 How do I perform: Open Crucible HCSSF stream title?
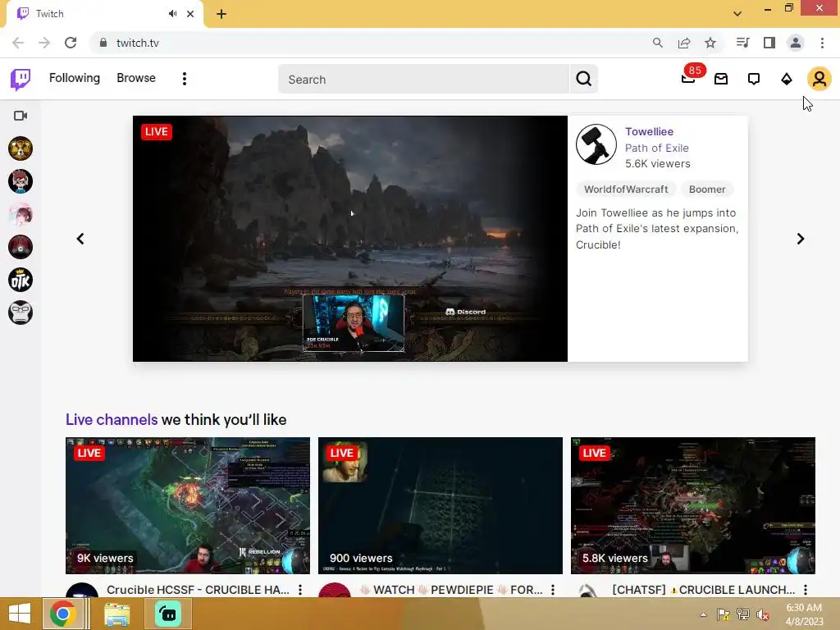pyautogui.click(x=198, y=590)
